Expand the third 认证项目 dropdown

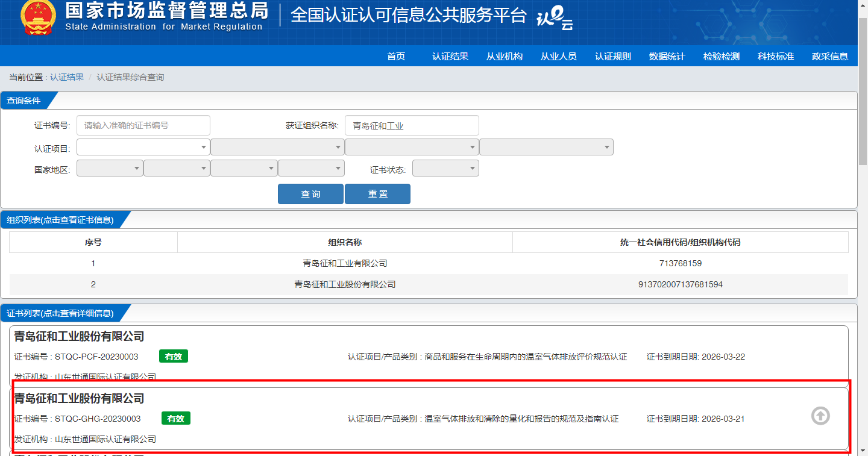pos(412,147)
